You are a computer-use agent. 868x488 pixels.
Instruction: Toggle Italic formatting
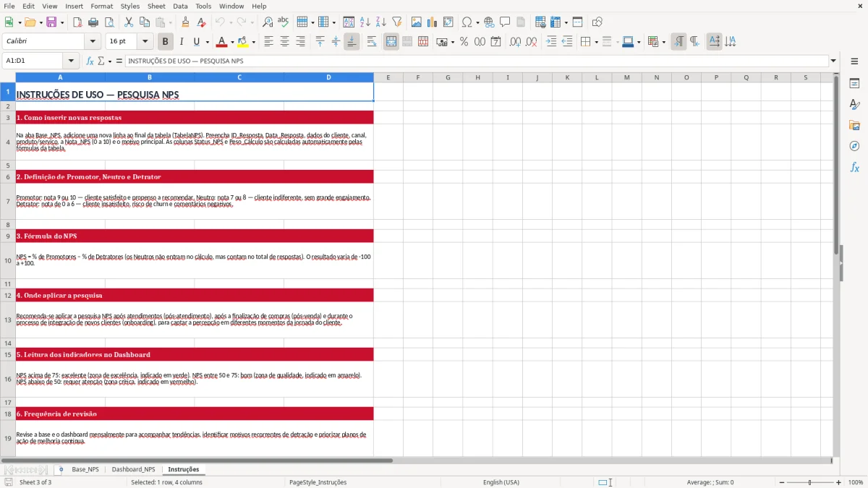click(x=181, y=42)
